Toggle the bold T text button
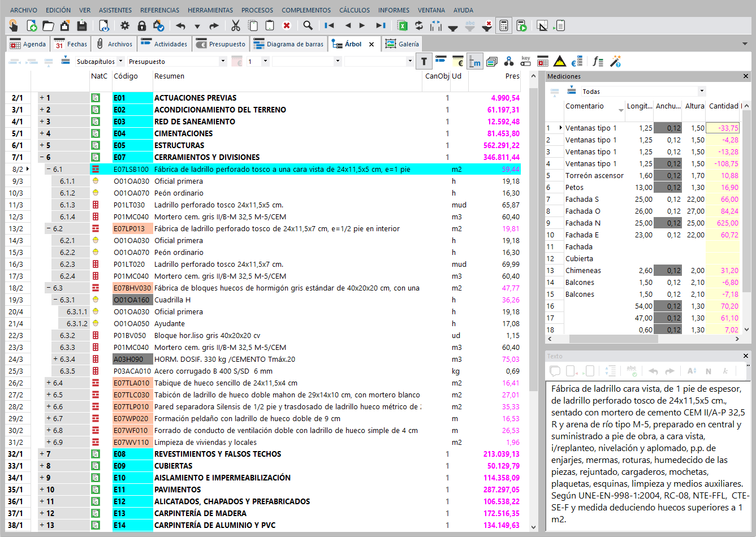The image size is (756, 537). [x=424, y=62]
